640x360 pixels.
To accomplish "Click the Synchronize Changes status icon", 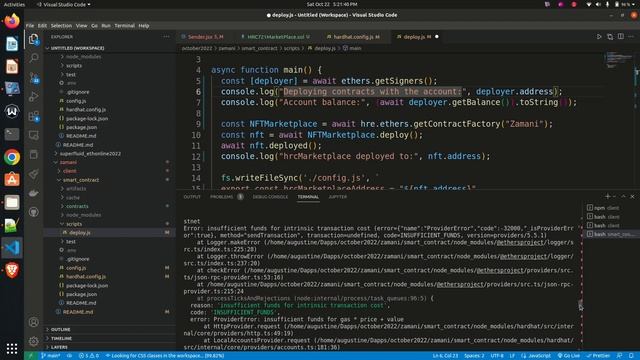I will point(69,356).
